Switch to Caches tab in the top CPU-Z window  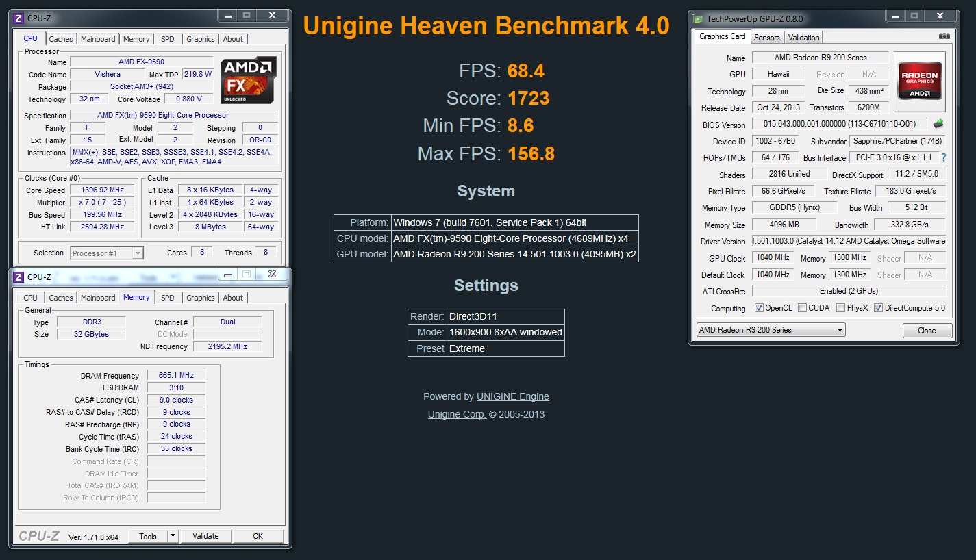click(x=61, y=39)
